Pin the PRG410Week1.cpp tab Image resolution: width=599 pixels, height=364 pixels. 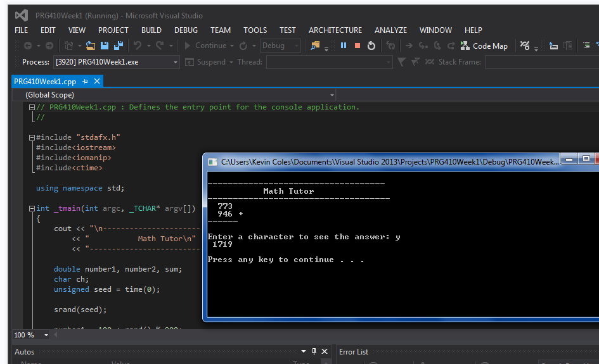pyautogui.click(x=85, y=81)
